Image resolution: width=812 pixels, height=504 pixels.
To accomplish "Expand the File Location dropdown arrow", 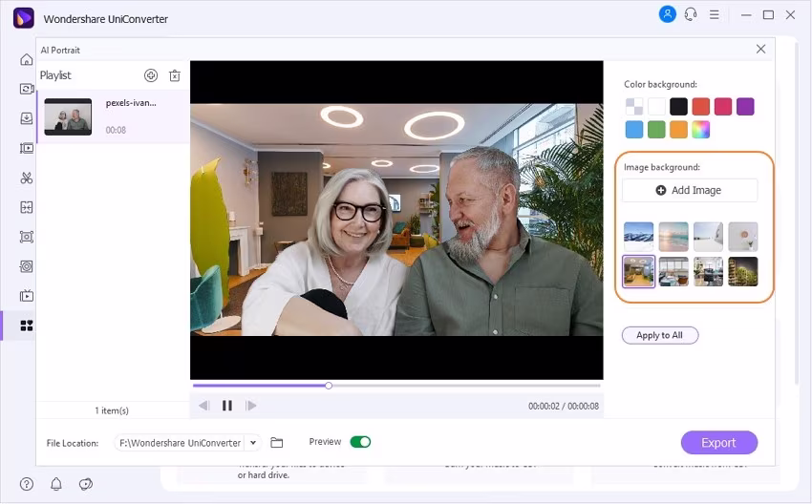I will click(253, 442).
